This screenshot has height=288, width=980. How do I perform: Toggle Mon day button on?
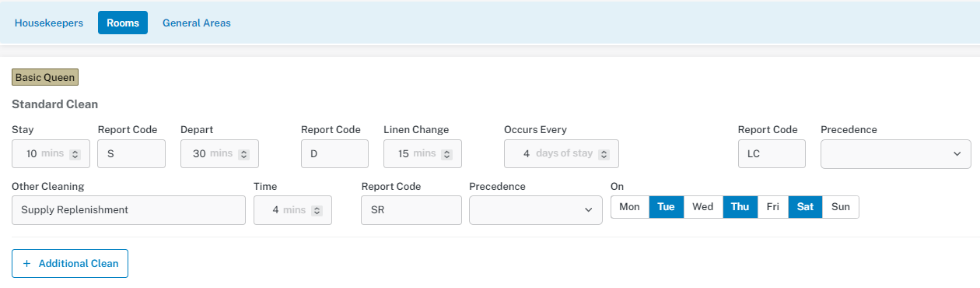630,207
